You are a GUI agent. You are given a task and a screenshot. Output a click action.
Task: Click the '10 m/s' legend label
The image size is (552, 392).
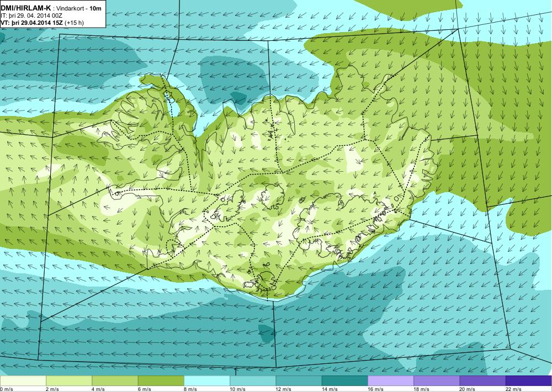(x=237, y=389)
